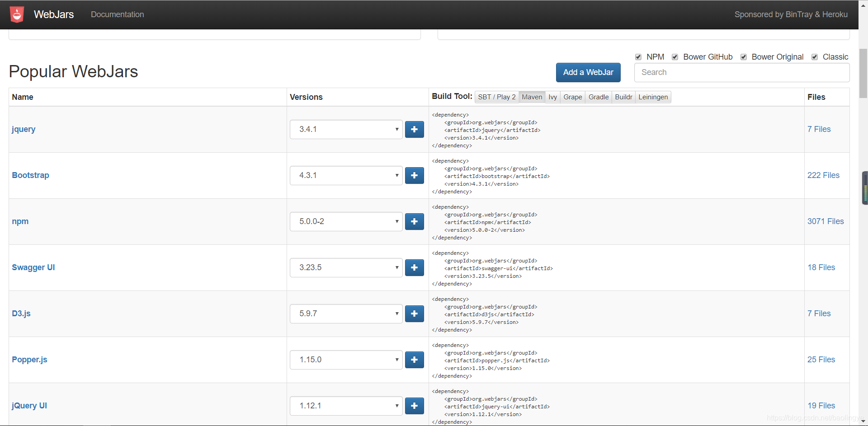This screenshot has width=868, height=426.
Task: Open D3.js version dropdown showing 5.9.7
Action: pyautogui.click(x=346, y=314)
